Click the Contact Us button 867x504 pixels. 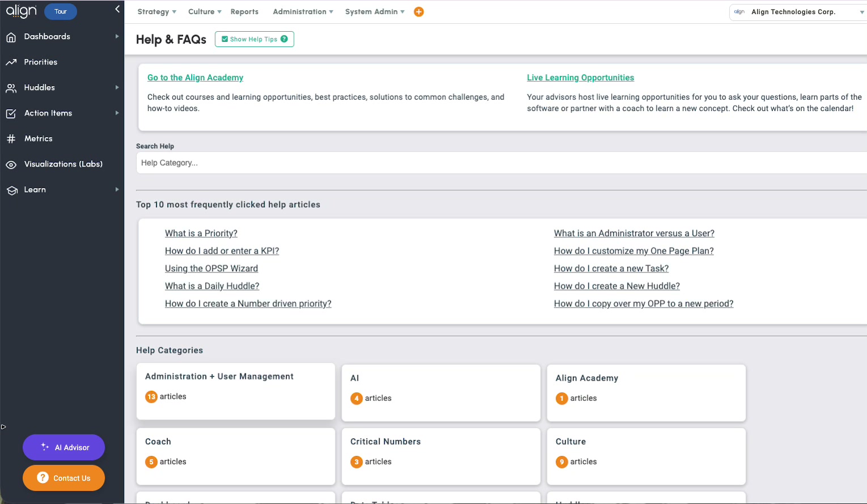[63, 478]
